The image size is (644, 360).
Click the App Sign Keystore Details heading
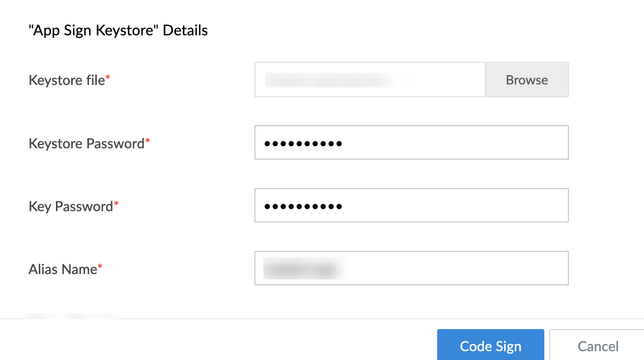(118, 30)
